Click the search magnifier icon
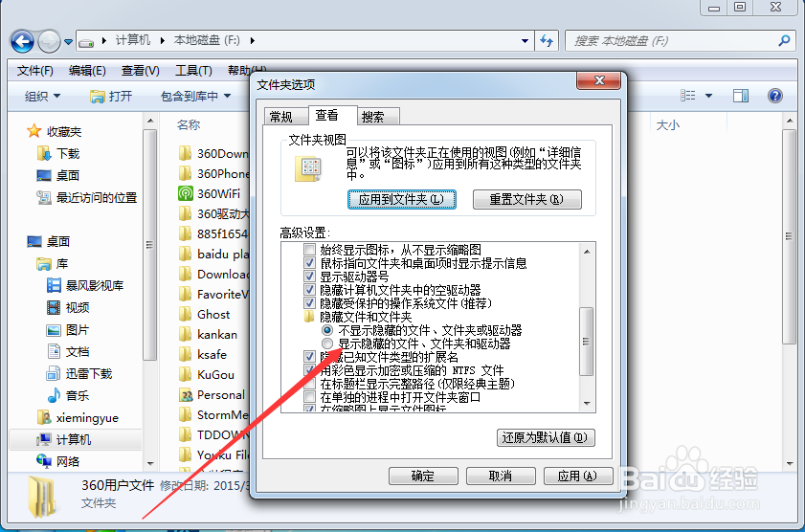This screenshot has height=532, width=805. pyautogui.click(x=784, y=40)
